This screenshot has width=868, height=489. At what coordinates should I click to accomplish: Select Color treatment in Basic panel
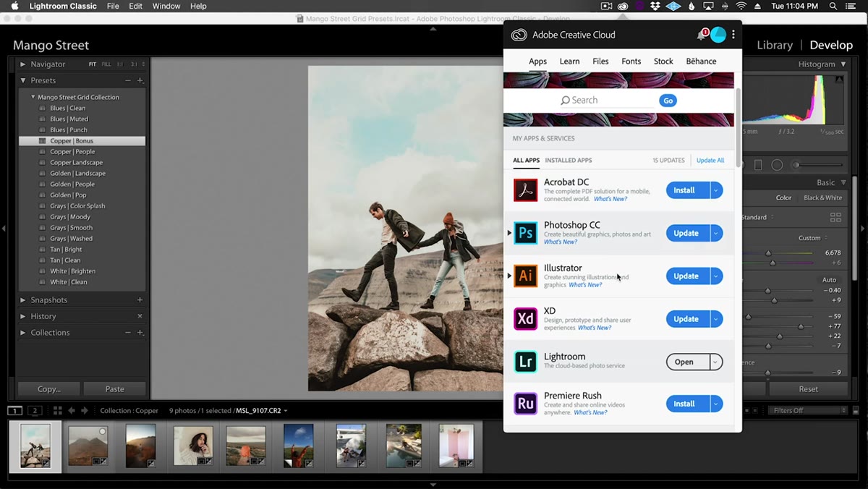(783, 197)
